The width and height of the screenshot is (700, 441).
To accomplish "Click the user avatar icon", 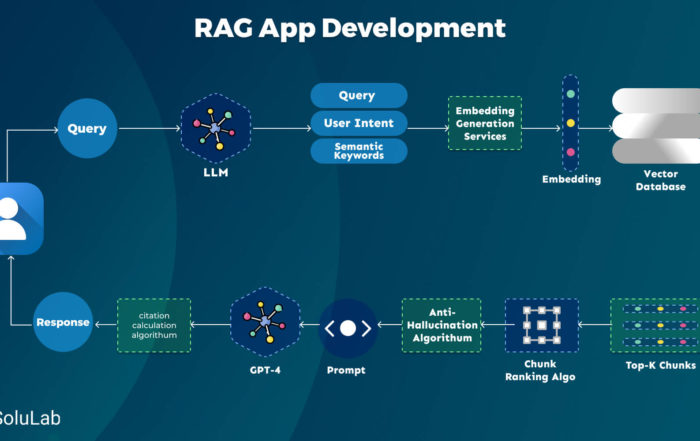I will 21,219.
